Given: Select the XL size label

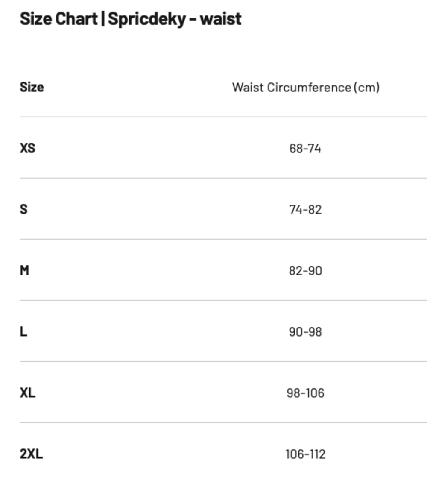Looking at the screenshot, I should (x=28, y=393).
